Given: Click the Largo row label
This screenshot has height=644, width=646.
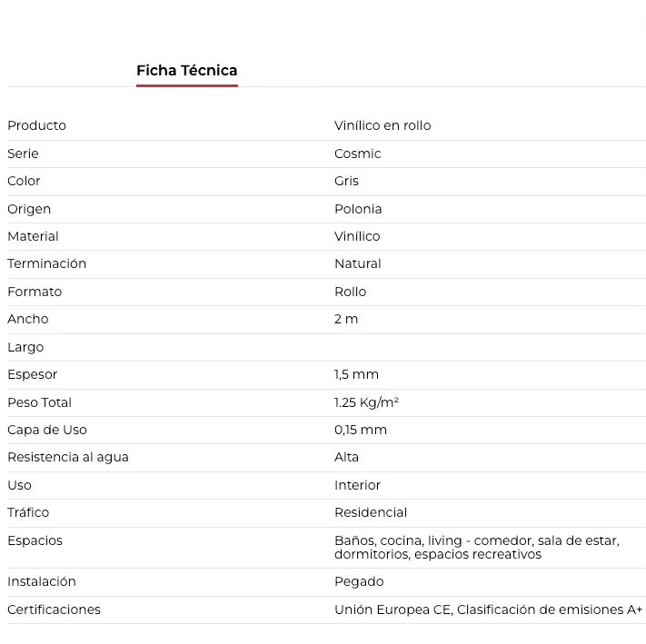Looking at the screenshot, I should click(x=25, y=347).
